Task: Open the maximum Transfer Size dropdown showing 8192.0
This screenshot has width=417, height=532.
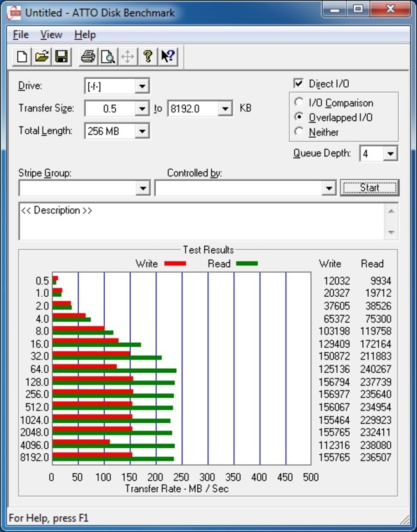Action: point(225,109)
